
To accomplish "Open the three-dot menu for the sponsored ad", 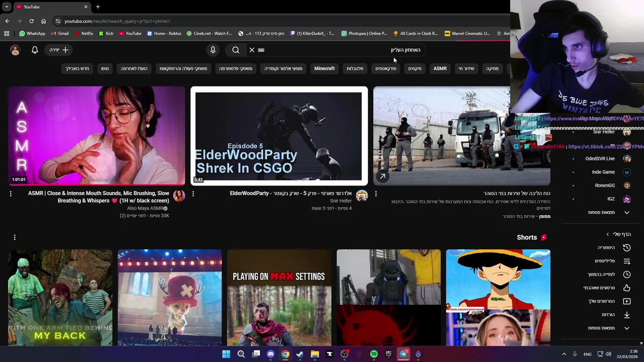I will pyautogui.click(x=376, y=194).
